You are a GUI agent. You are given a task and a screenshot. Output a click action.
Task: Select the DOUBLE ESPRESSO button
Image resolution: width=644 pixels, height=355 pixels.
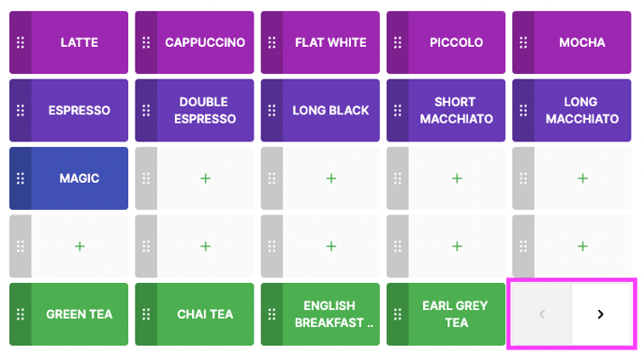click(x=205, y=111)
